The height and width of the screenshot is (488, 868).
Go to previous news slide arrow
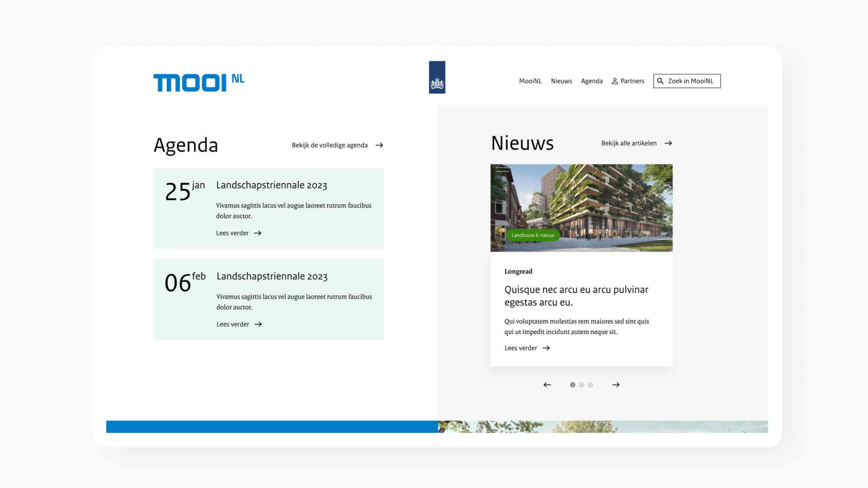[x=547, y=385]
